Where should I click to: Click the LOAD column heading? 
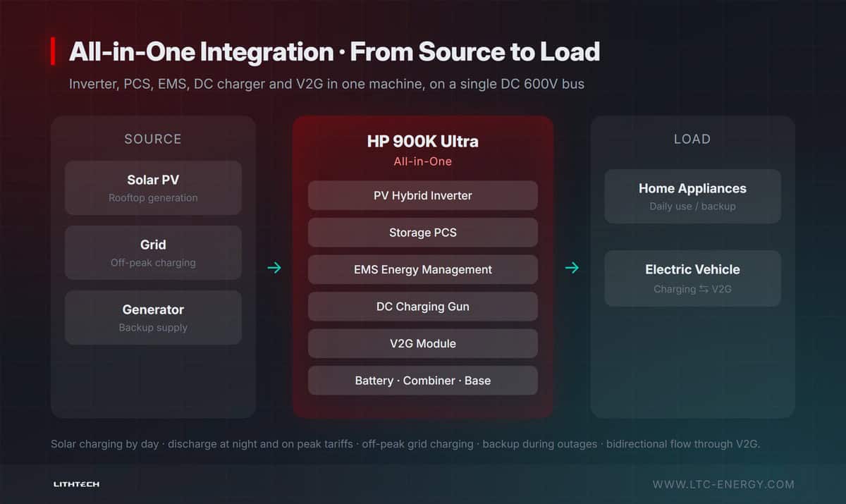click(x=692, y=139)
